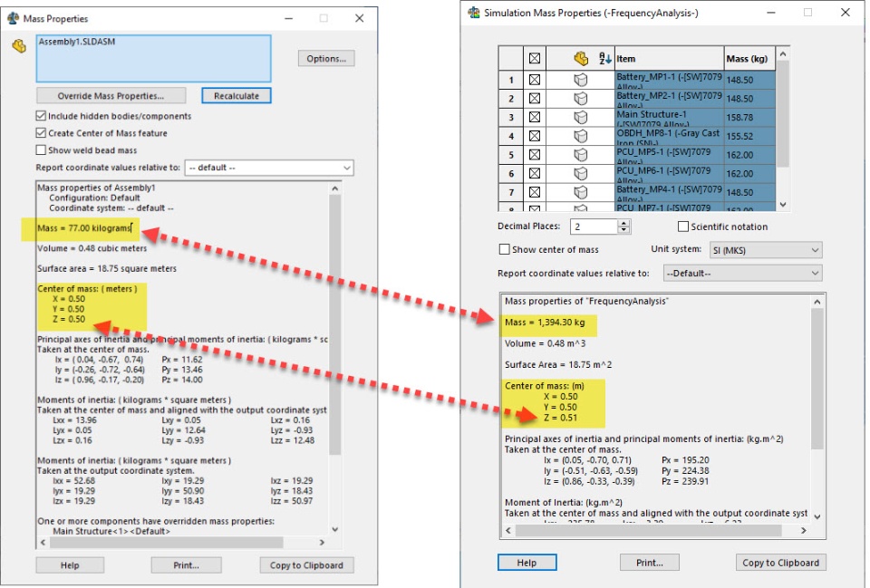
Task: Decrease Decimal Places with down spinner arrow
Action: pyautogui.click(x=623, y=229)
